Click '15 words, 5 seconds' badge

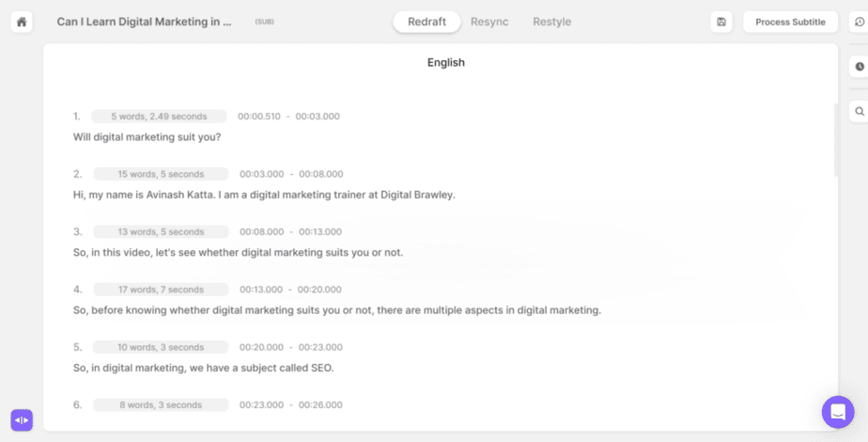point(161,174)
